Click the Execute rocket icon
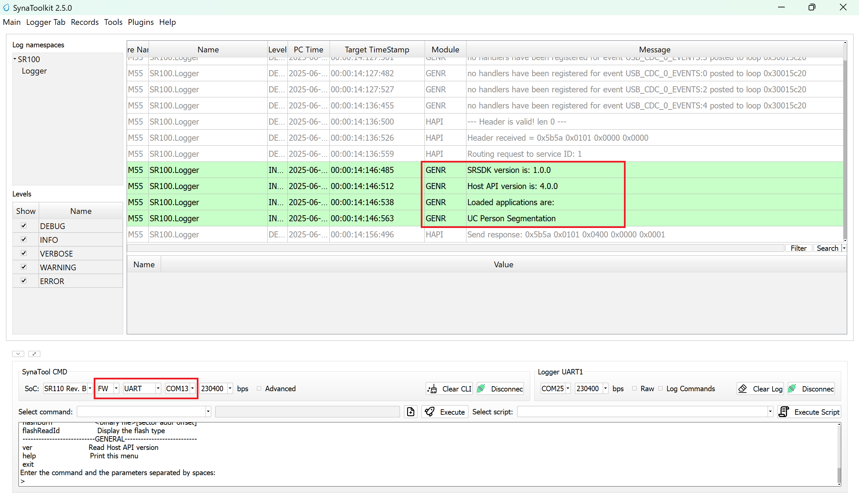This screenshot has width=859, height=504. coord(430,412)
